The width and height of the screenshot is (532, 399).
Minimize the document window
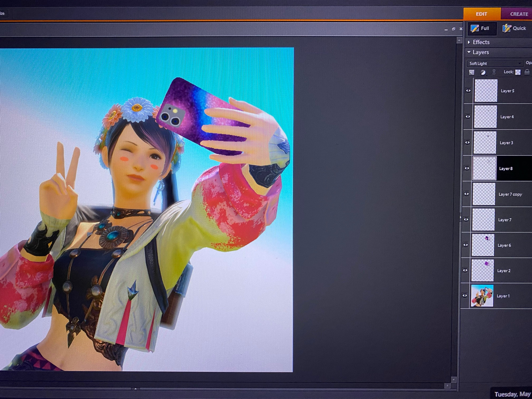[x=446, y=29]
